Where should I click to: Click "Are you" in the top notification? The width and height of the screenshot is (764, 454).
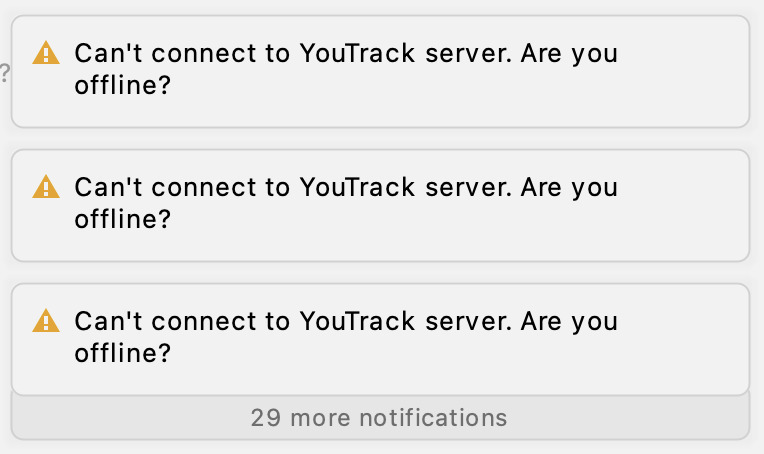point(569,55)
